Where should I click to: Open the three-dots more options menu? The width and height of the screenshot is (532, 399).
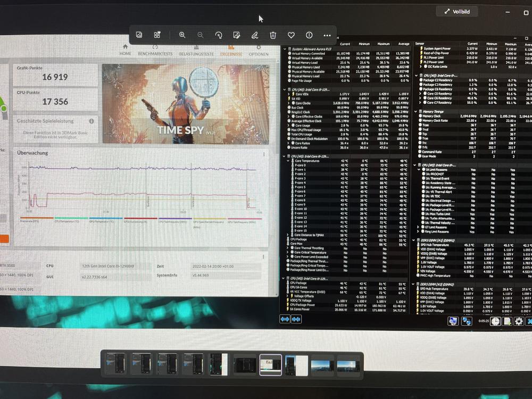(327, 35)
